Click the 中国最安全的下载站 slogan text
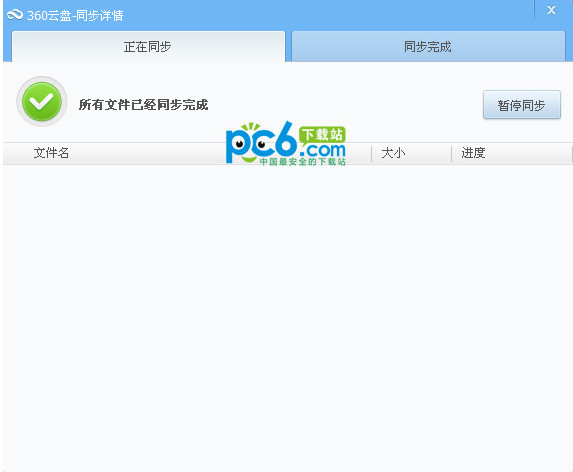 303,161
